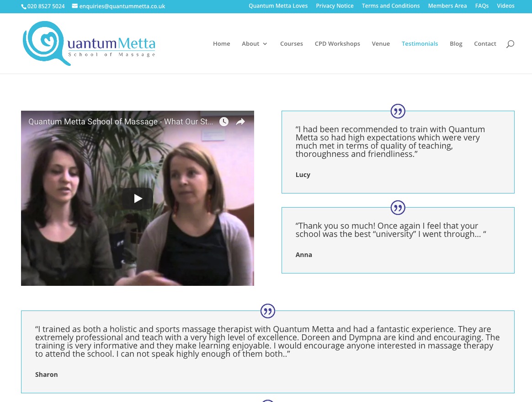The image size is (532, 402).
Task: Click quote icon above Sharon's testimonial
Action: click(x=268, y=311)
